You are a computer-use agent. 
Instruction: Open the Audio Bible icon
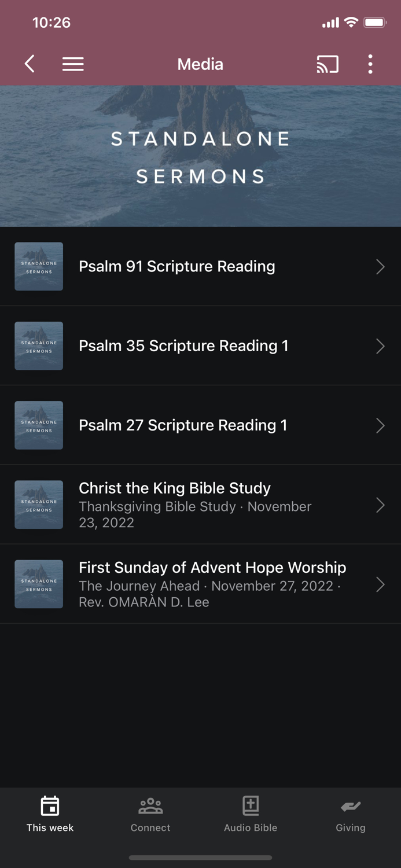[251, 804]
